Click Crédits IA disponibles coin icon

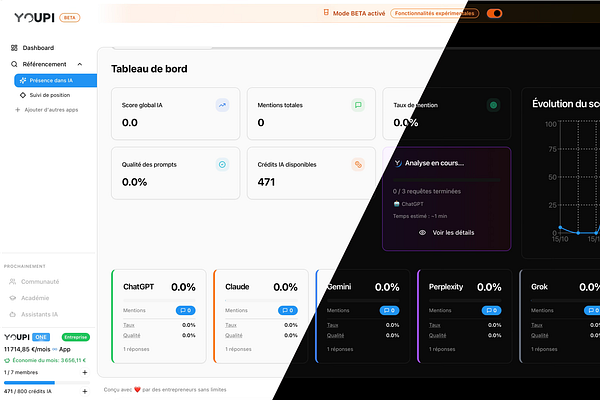[358, 165]
